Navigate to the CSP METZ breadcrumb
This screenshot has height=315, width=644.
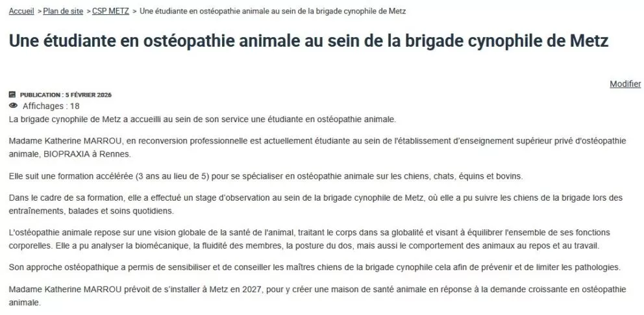110,12
